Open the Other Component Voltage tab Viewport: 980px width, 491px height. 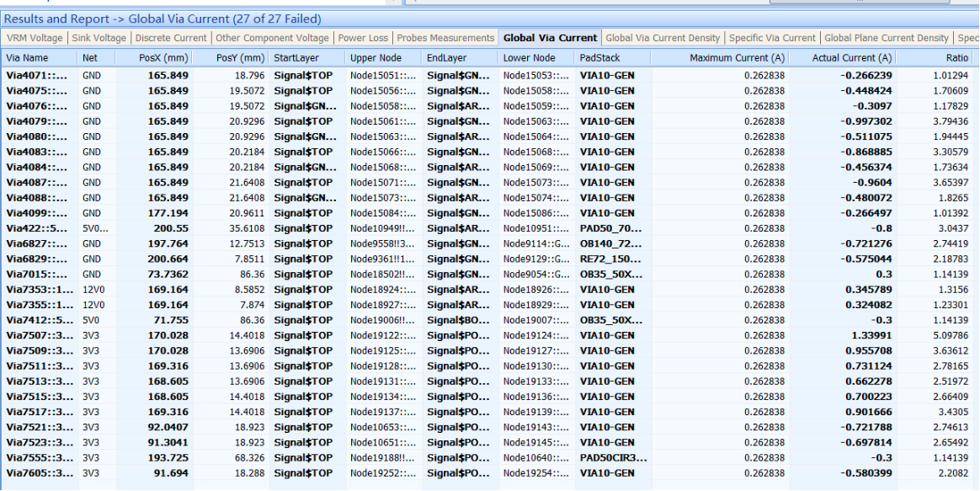click(x=272, y=38)
